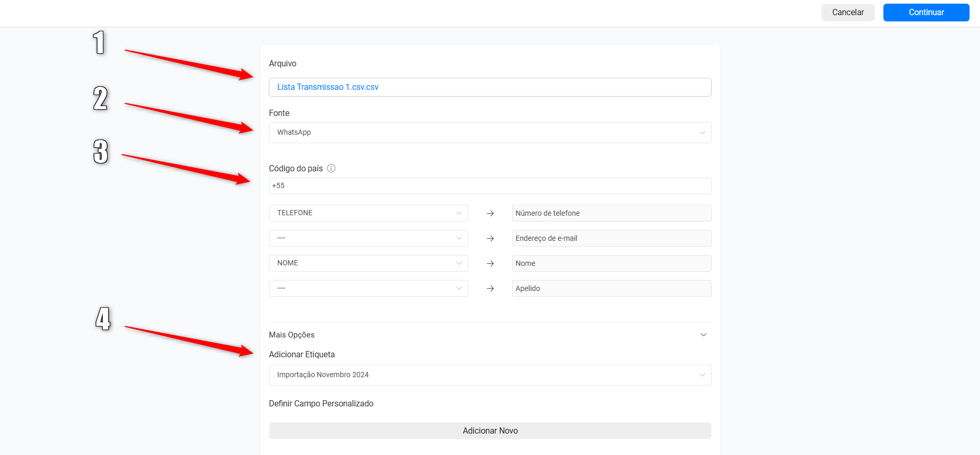
Task: Click the Adicionar Novo button
Action: pyautogui.click(x=490, y=431)
